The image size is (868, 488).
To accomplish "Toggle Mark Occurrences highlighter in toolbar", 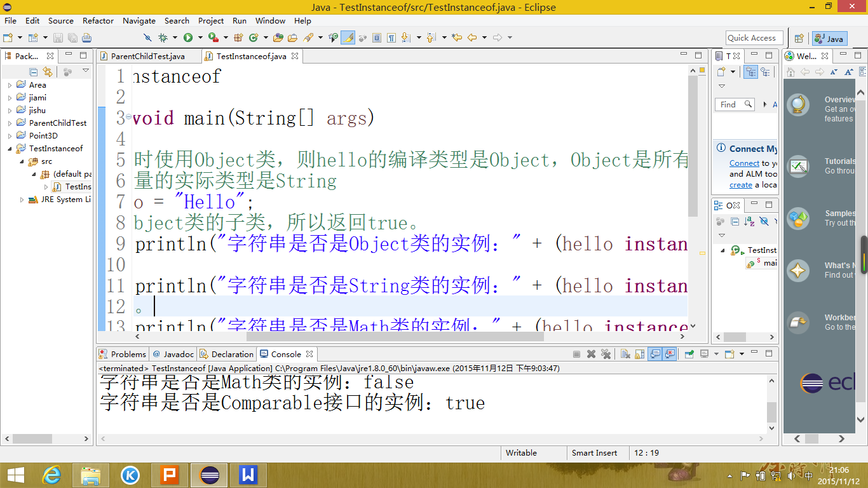I will click(x=348, y=37).
